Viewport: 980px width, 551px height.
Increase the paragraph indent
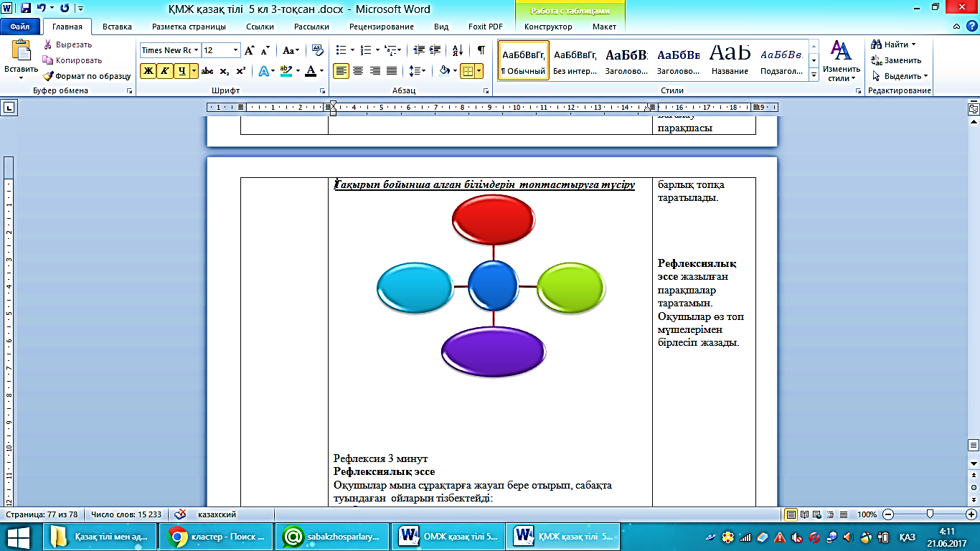click(435, 50)
